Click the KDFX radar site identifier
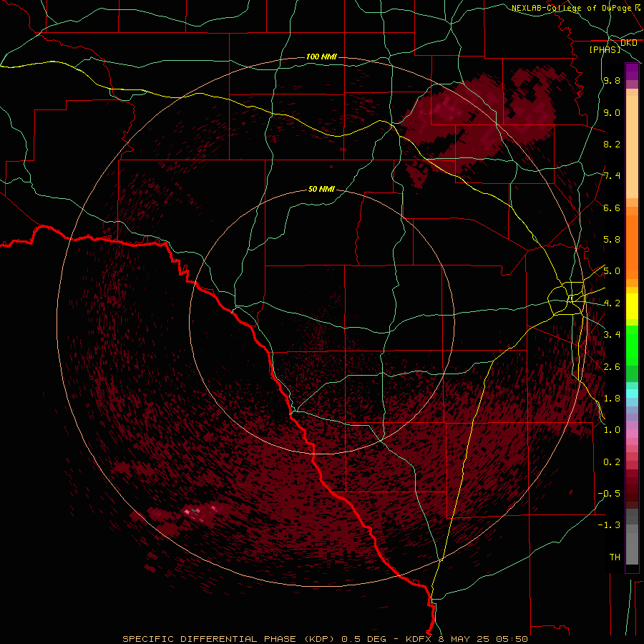The image size is (644, 644). [x=419, y=639]
